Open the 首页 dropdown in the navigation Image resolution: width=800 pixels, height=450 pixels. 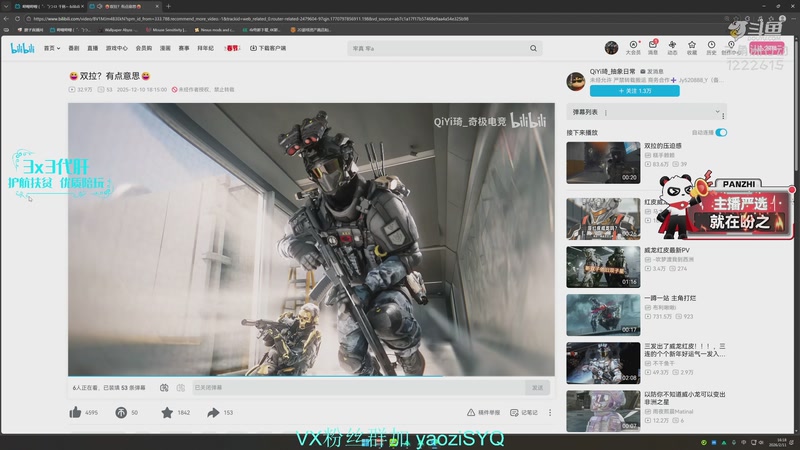(52, 48)
